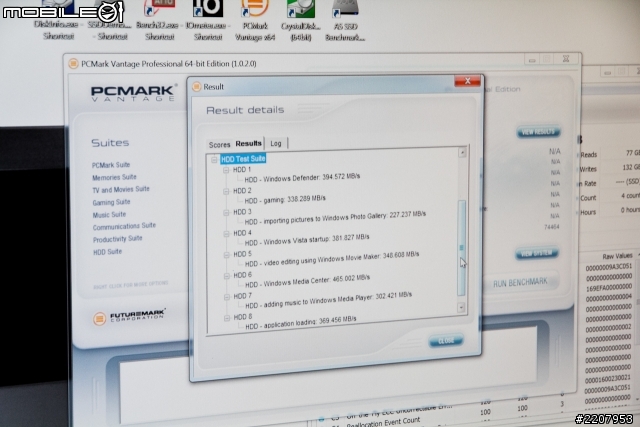Screen dimensions: 640x427
Task: Select Productivity Suite in Suites list
Action: (118, 239)
